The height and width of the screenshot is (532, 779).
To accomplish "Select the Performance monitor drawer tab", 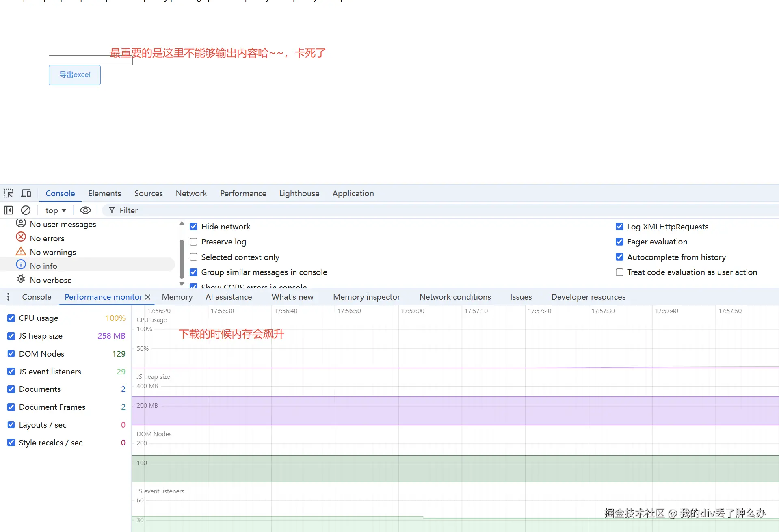I will point(104,297).
